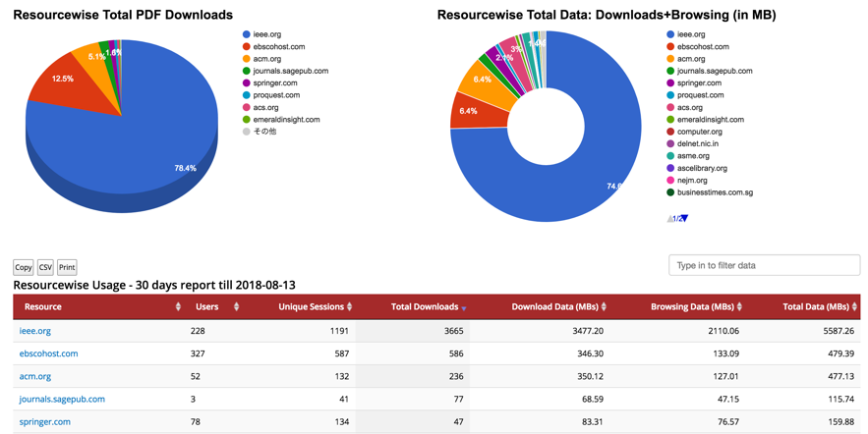The image size is (868, 434).
Task: Click Users value 327 in ebscohost.com row
Action: click(x=198, y=353)
